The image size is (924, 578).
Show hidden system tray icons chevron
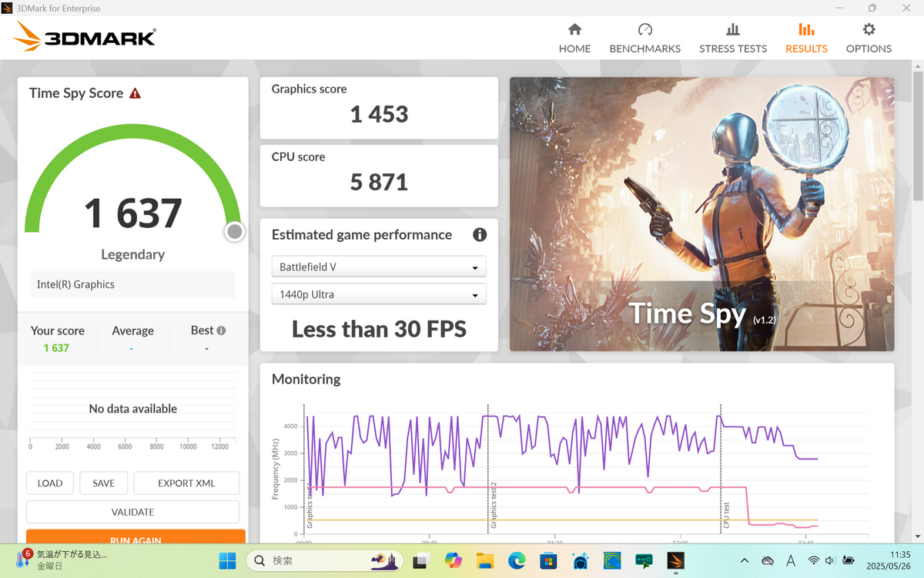[744, 560]
